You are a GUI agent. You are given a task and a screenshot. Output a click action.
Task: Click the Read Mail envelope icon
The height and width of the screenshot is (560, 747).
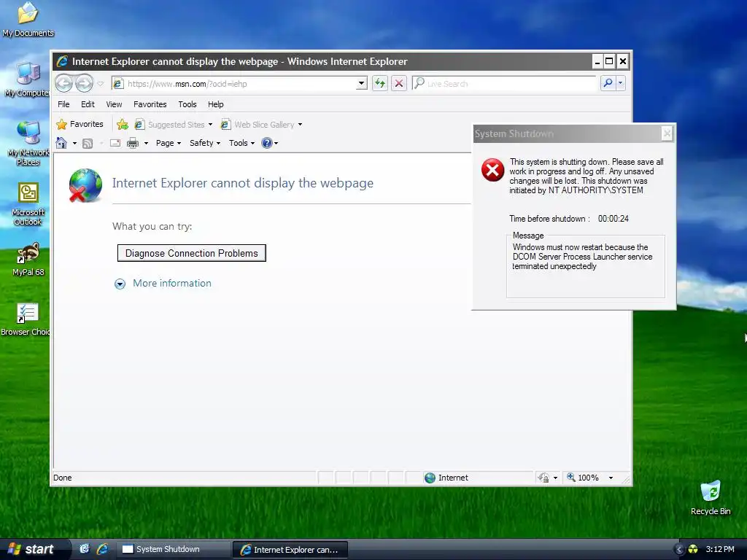[115, 143]
